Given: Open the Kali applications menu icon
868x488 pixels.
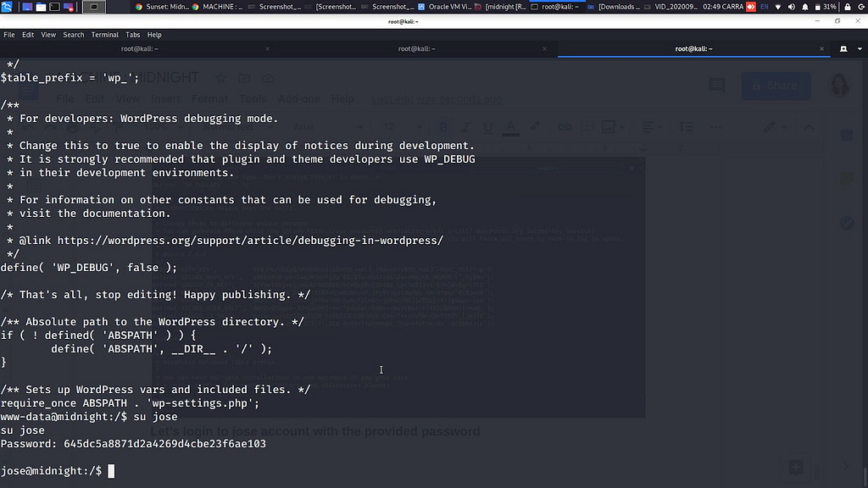Looking at the screenshot, I should click(7, 7).
